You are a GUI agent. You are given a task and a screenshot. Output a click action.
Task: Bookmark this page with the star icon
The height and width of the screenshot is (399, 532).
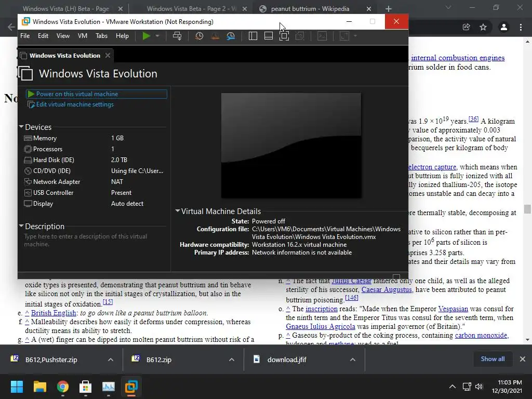pyautogui.click(x=483, y=27)
